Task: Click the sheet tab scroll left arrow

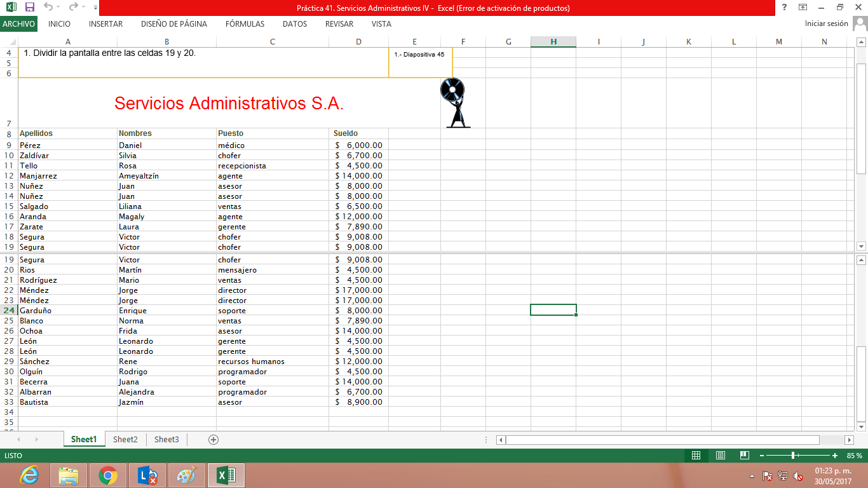Action: point(18,439)
